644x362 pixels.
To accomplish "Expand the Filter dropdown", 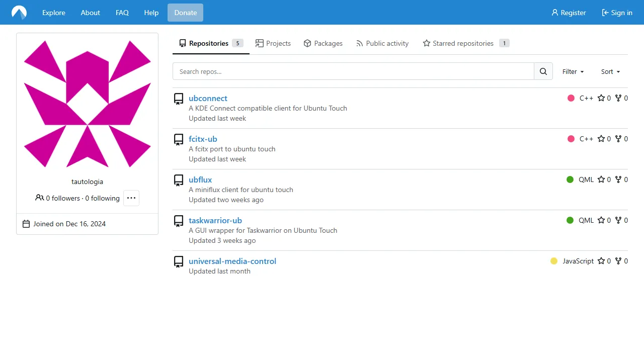I will pyautogui.click(x=573, y=71).
